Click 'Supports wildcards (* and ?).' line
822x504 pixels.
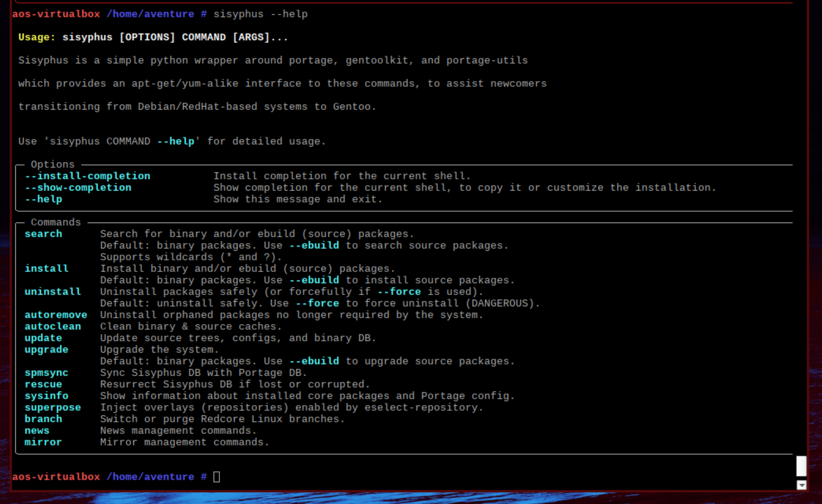coord(191,257)
